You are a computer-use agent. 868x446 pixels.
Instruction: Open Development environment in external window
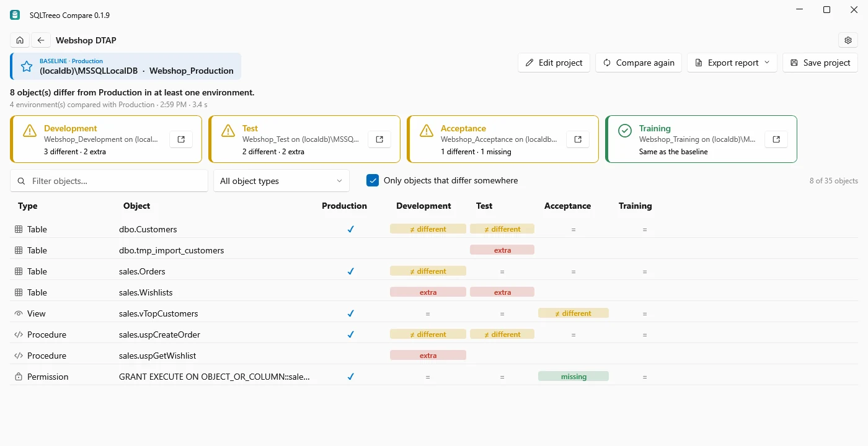click(181, 139)
